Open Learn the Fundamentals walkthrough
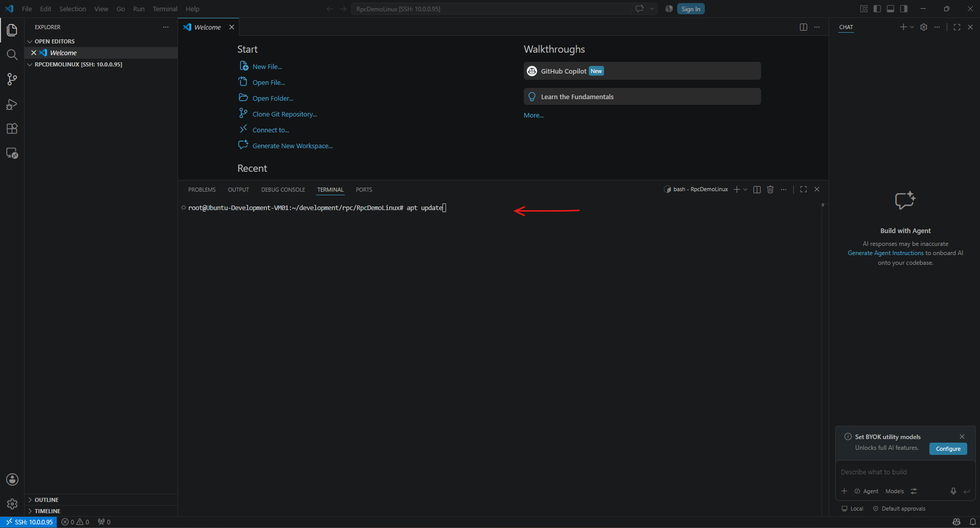This screenshot has width=980, height=528. [642, 97]
